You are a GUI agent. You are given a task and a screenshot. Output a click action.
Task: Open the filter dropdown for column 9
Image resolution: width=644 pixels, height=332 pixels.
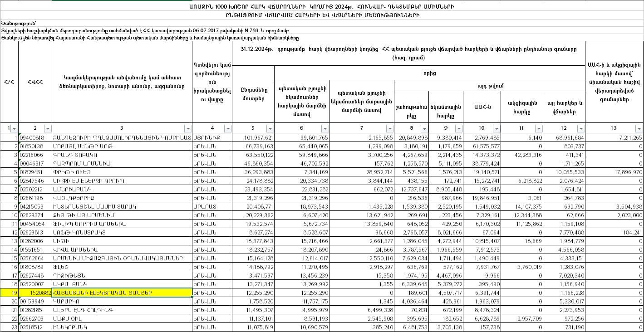(458, 128)
